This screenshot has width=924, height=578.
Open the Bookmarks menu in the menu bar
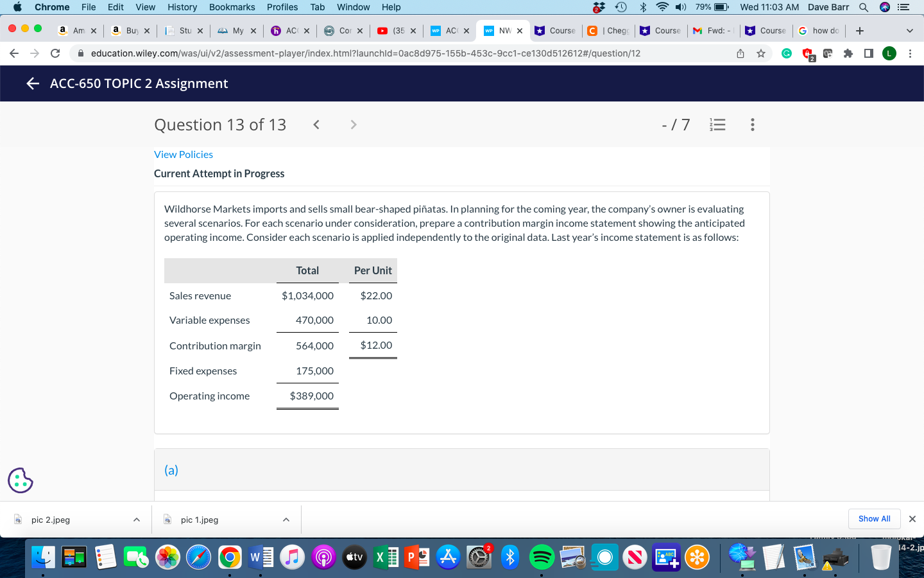pos(232,7)
